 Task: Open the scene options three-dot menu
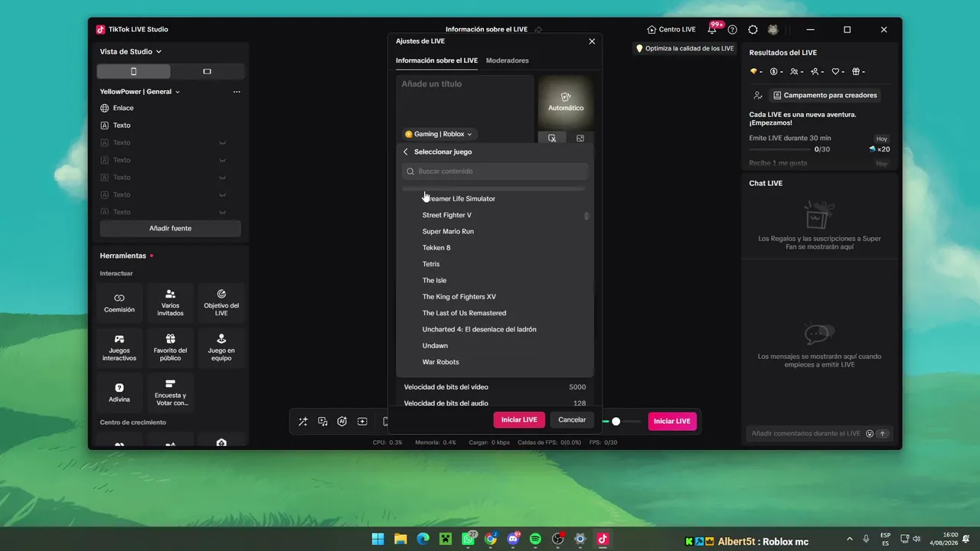click(x=237, y=92)
